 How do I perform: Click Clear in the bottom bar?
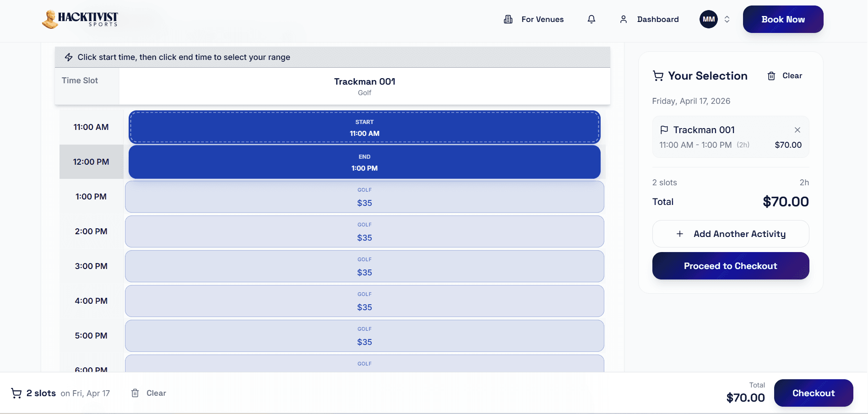149,393
